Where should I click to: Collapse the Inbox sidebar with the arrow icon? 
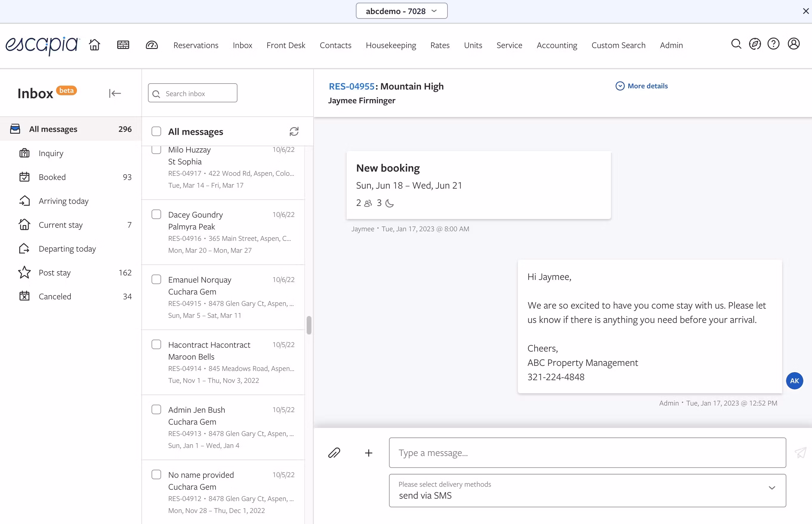pos(115,93)
